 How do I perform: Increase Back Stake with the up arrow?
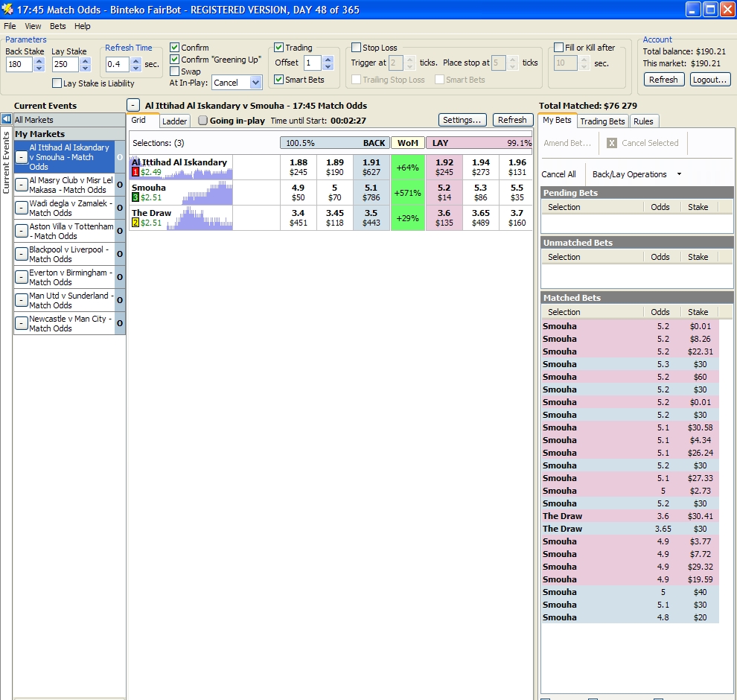[x=39, y=60]
